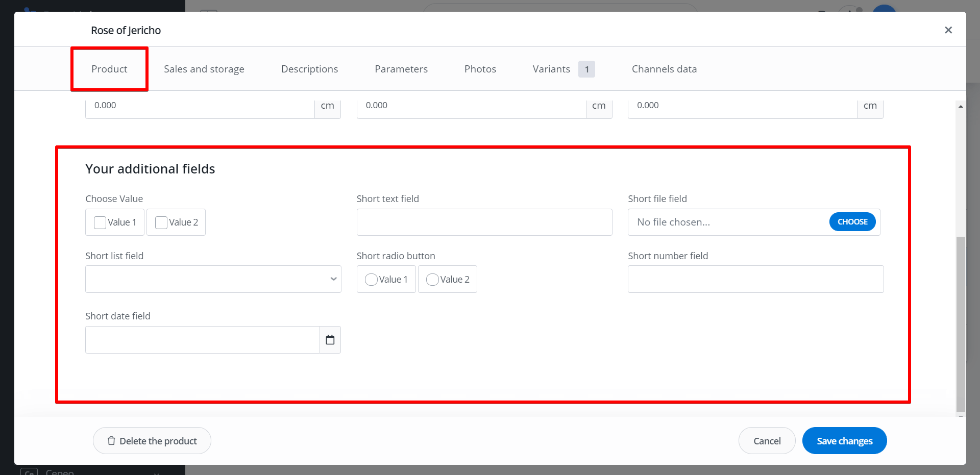Click the scrollbar up arrow in dialog
The height and width of the screenshot is (475, 980).
click(961, 107)
